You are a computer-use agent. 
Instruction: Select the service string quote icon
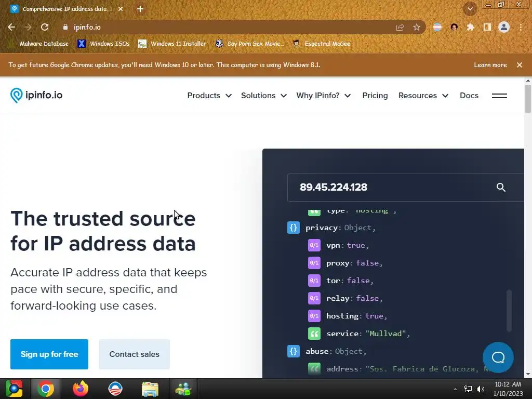coord(314,334)
